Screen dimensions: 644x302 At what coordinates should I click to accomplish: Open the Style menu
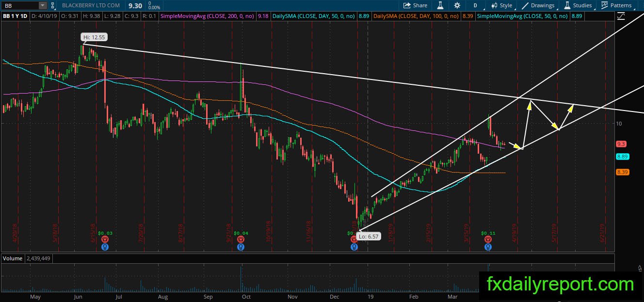point(501,5)
